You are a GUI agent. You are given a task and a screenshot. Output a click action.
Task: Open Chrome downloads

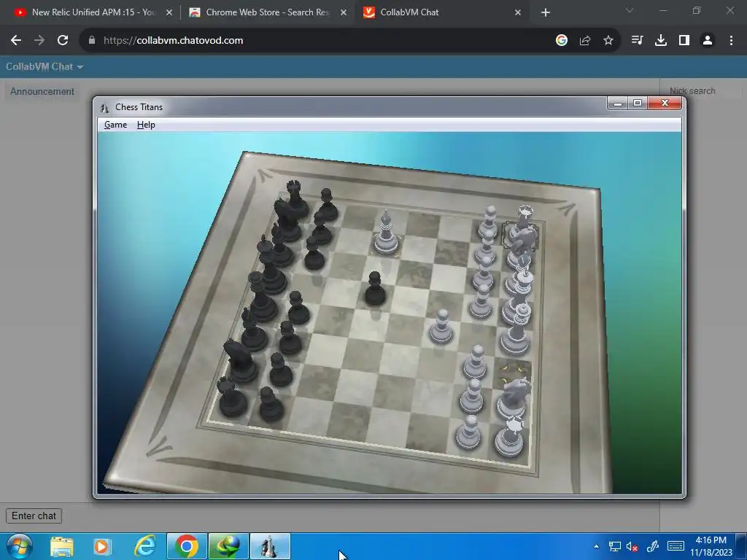661,41
